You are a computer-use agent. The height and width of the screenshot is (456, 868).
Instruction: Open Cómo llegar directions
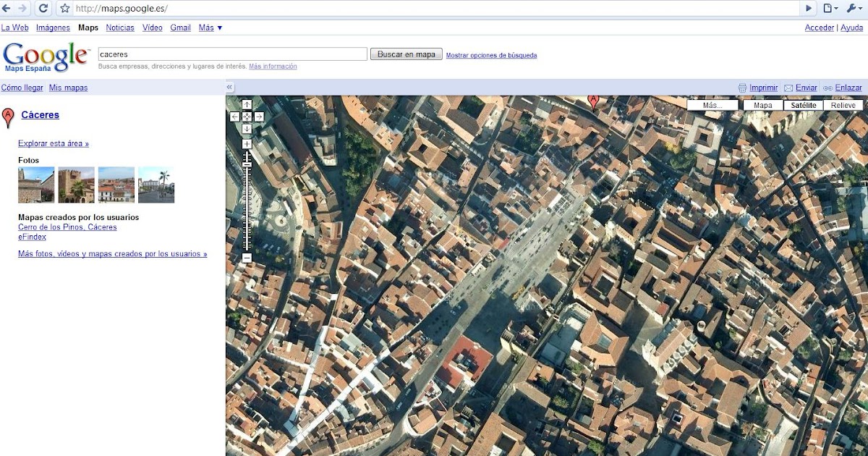(22, 88)
